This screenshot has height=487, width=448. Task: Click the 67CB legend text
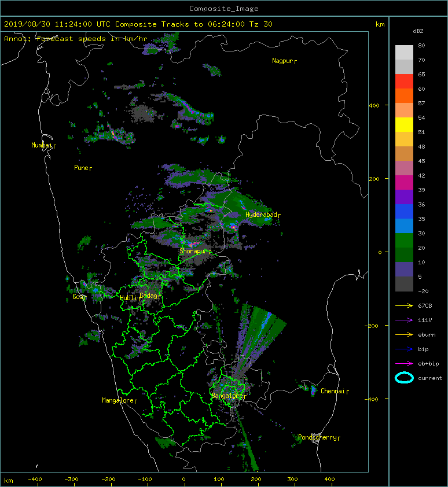click(425, 305)
